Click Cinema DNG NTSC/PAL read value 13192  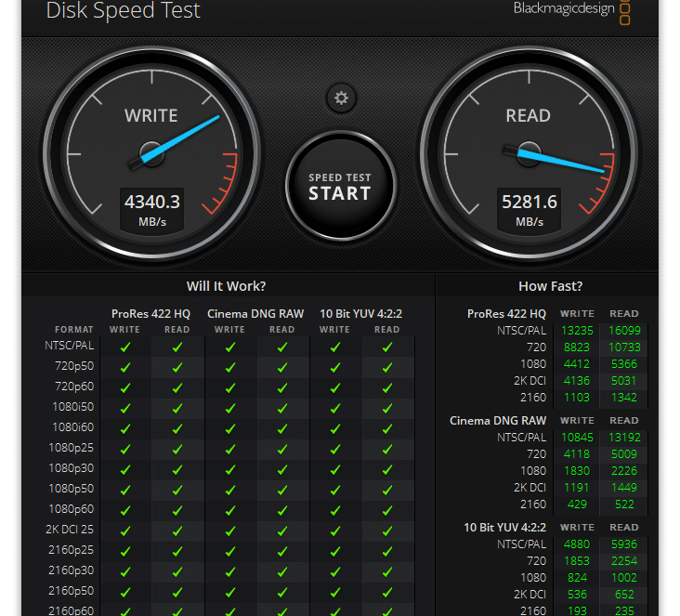pyautogui.click(x=624, y=438)
